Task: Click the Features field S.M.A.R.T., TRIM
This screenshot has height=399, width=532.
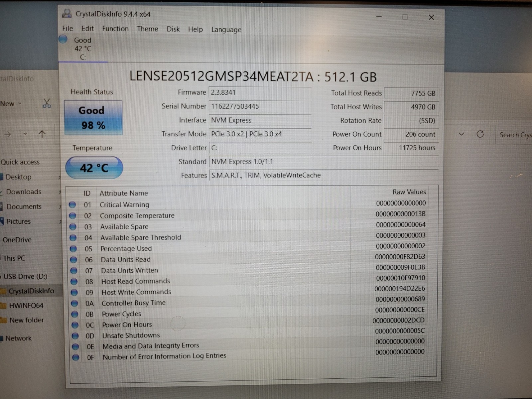Action: (x=324, y=175)
